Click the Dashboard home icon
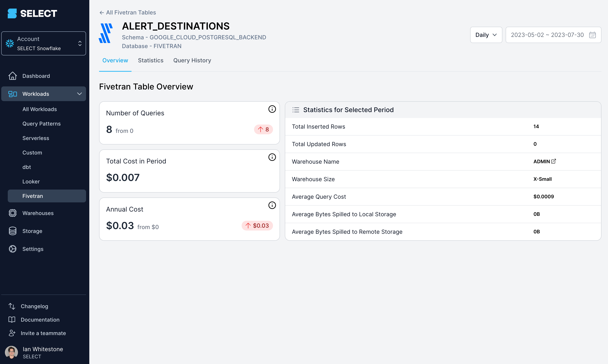The width and height of the screenshot is (608, 364). (12, 76)
